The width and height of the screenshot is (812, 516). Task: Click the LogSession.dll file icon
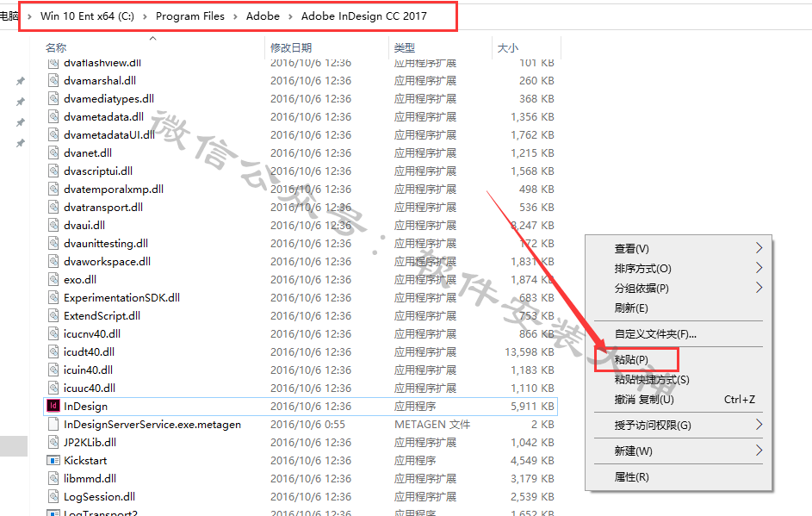[x=53, y=497]
